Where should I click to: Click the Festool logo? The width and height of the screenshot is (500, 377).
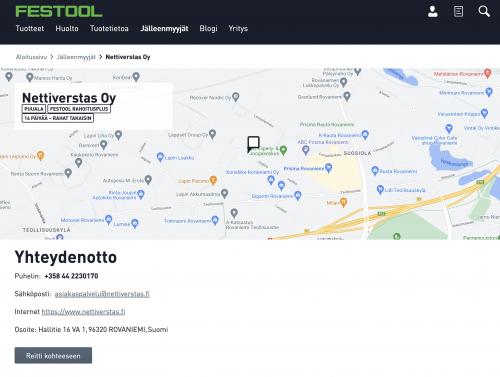[x=59, y=11]
